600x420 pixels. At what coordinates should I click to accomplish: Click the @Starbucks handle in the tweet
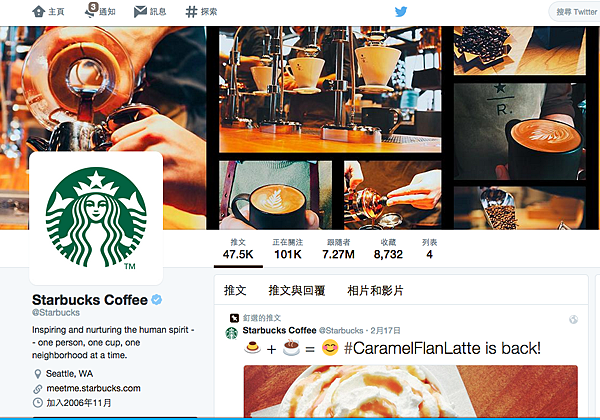click(341, 330)
